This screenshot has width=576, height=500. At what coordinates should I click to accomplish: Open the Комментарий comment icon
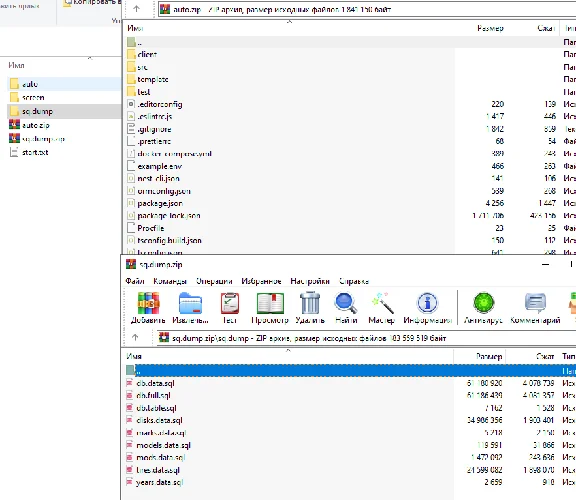tap(535, 303)
